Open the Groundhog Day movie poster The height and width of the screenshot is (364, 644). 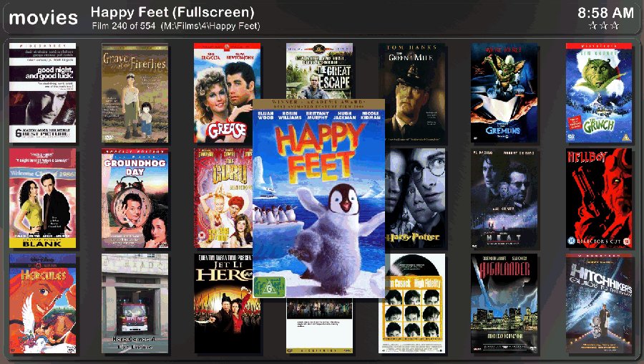pos(135,198)
